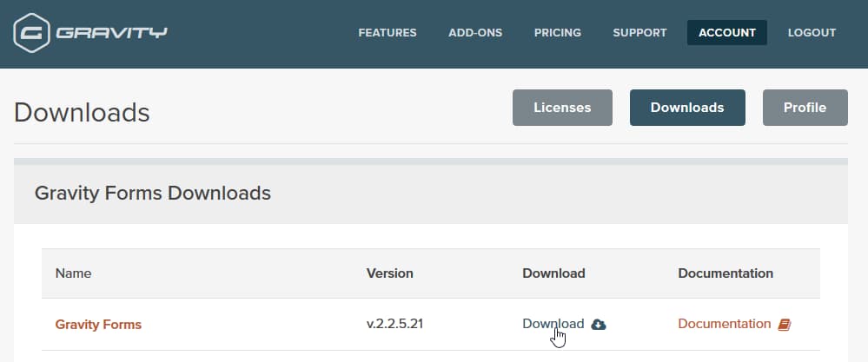This screenshot has width=868, height=362.
Task: Switch to the Licenses section
Action: 562,108
